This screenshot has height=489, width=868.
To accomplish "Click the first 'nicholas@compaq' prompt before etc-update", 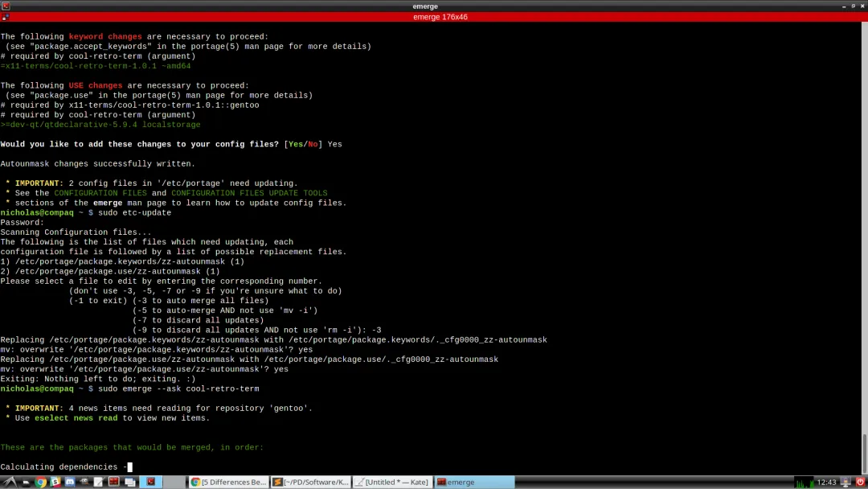I will click(36, 212).
